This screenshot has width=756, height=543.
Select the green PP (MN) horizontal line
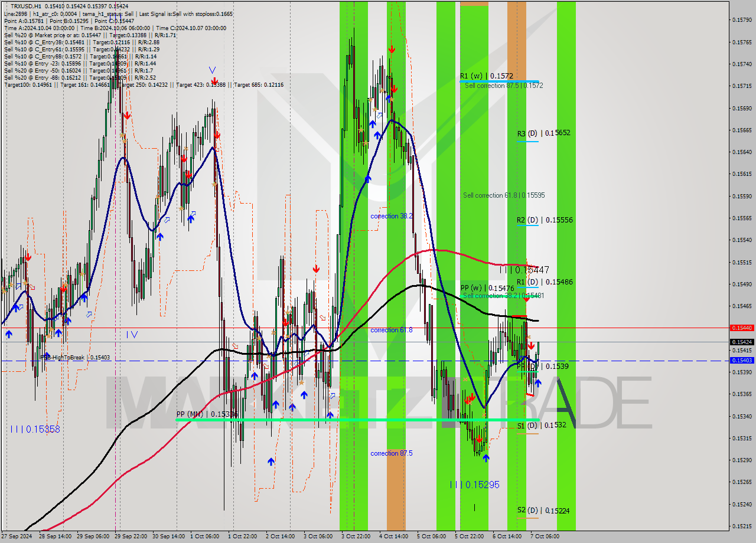coord(357,420)
